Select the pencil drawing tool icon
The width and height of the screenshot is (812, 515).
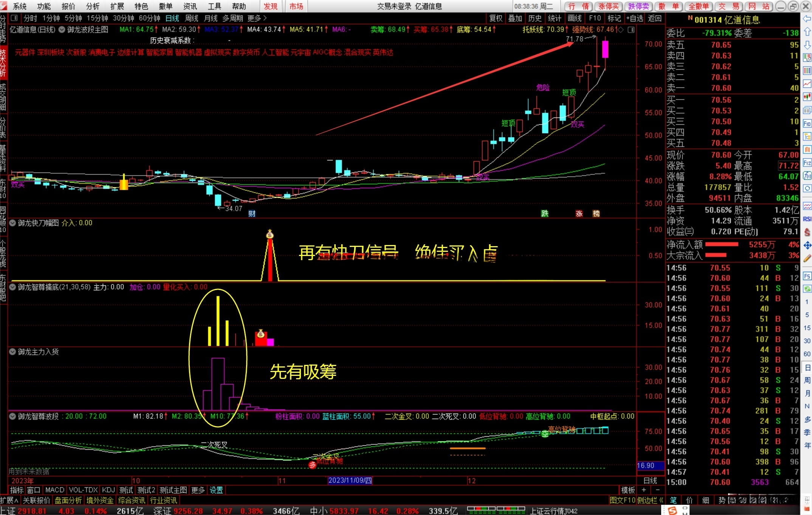(x=807, y=258)
